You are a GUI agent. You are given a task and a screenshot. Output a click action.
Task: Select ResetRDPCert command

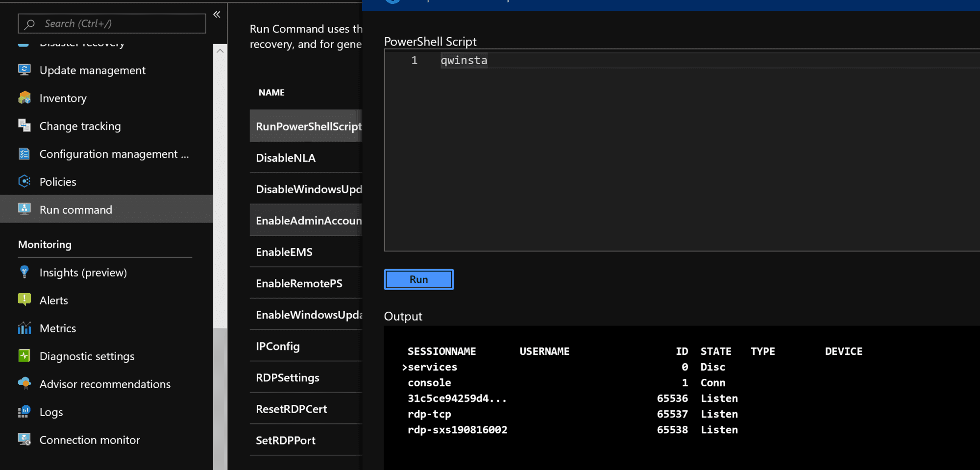click(306, 408)
